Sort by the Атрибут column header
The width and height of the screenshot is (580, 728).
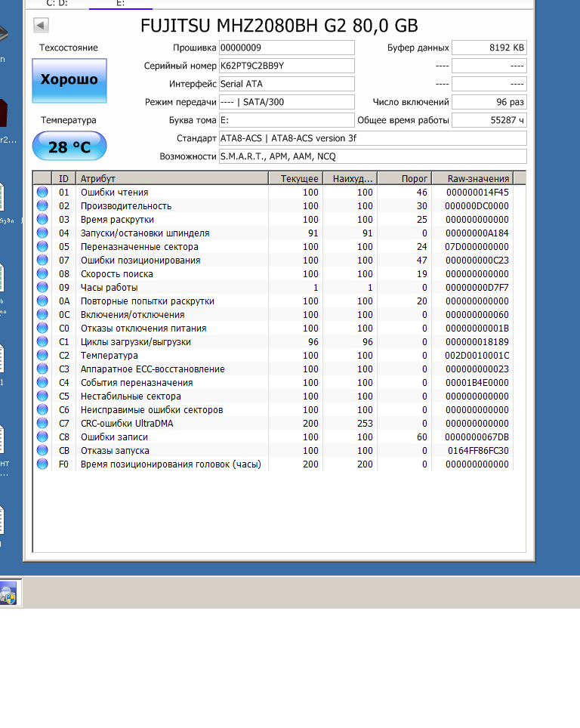(x=172, y=179)
